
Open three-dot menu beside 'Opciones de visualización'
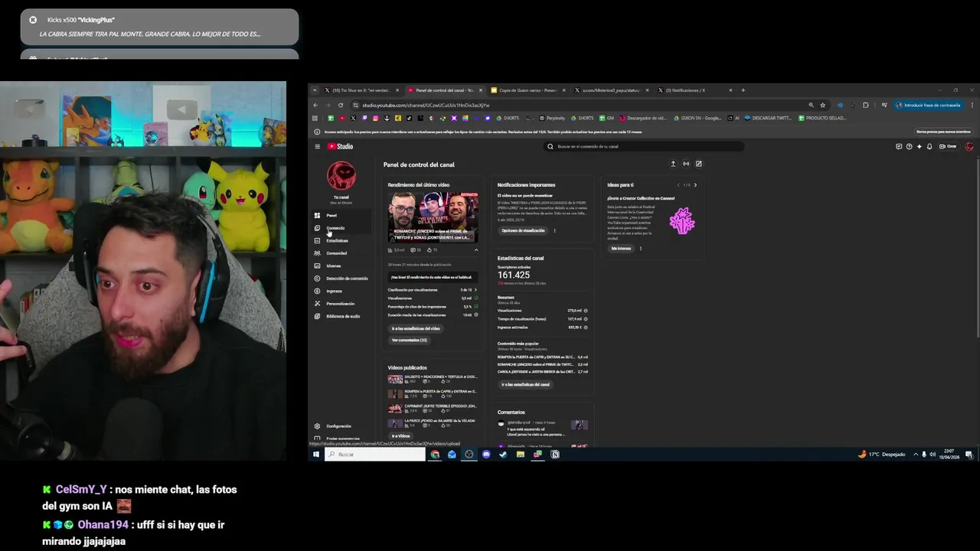[x=554, y=230]
